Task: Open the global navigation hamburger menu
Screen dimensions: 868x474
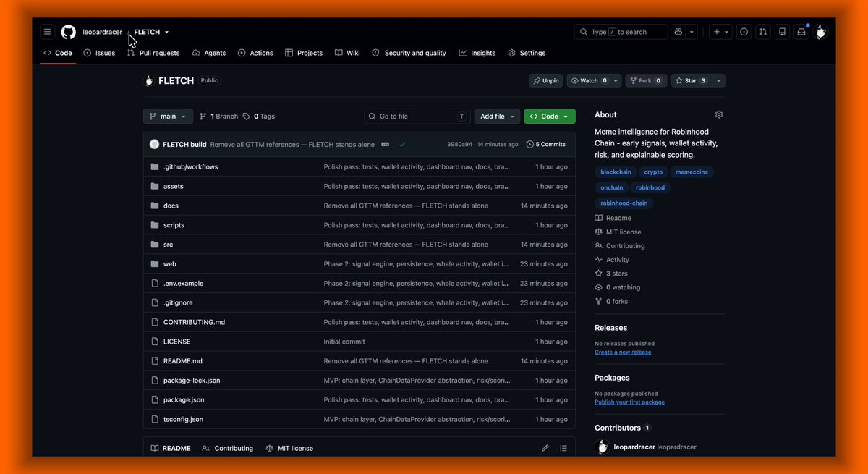Action: click(x=47, y=32)
